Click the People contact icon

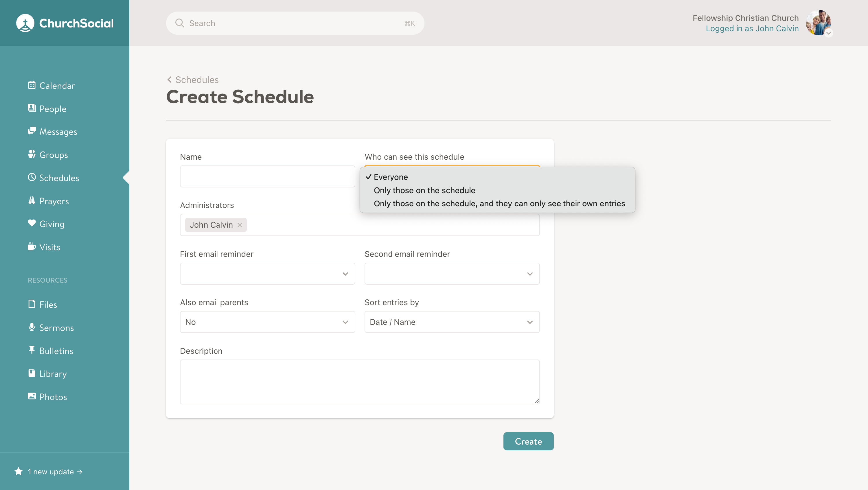point(32,108)
